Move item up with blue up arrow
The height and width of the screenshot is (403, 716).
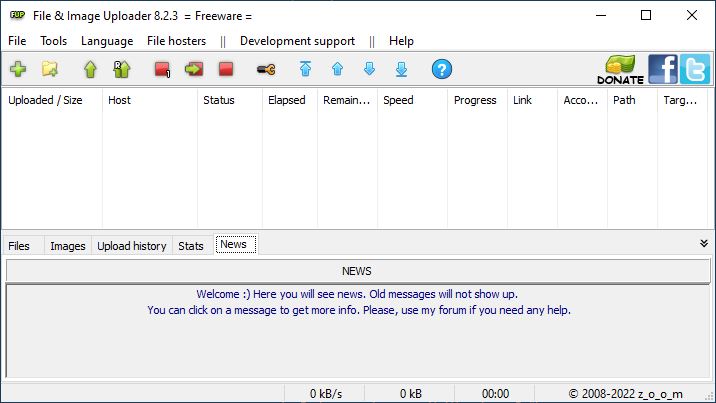coord(337,69)
